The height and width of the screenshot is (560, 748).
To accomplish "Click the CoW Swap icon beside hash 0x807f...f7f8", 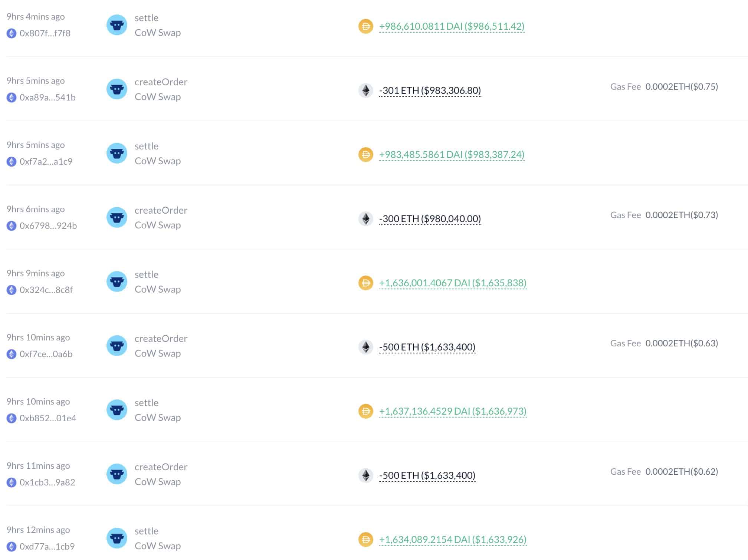I will [117, 25].
